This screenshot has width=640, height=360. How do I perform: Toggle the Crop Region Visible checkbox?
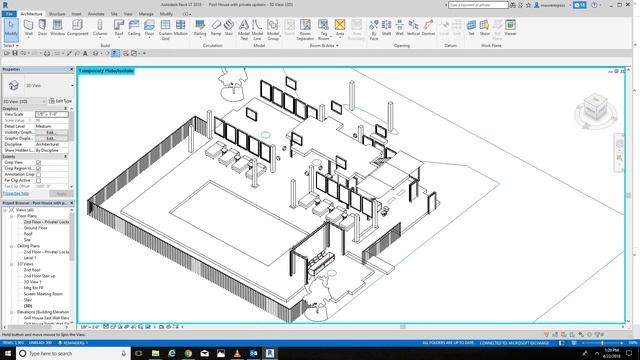point(38,168)
